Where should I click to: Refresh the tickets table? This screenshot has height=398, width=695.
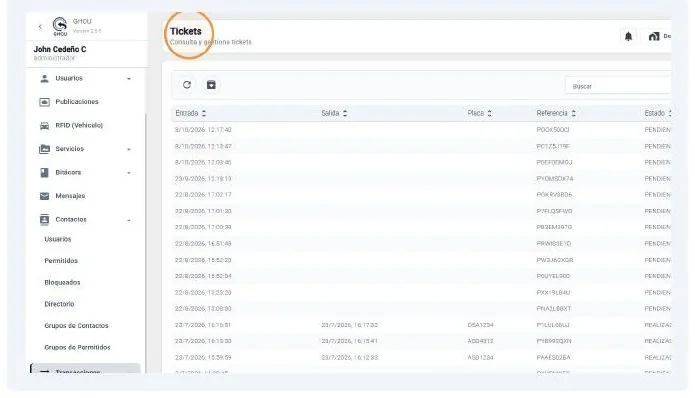click(187, 85)
